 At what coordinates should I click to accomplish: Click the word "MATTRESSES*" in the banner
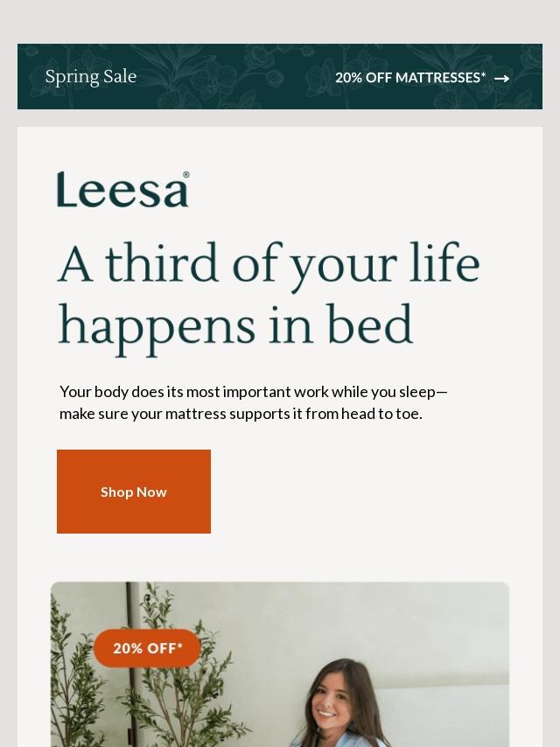(441, 78)
